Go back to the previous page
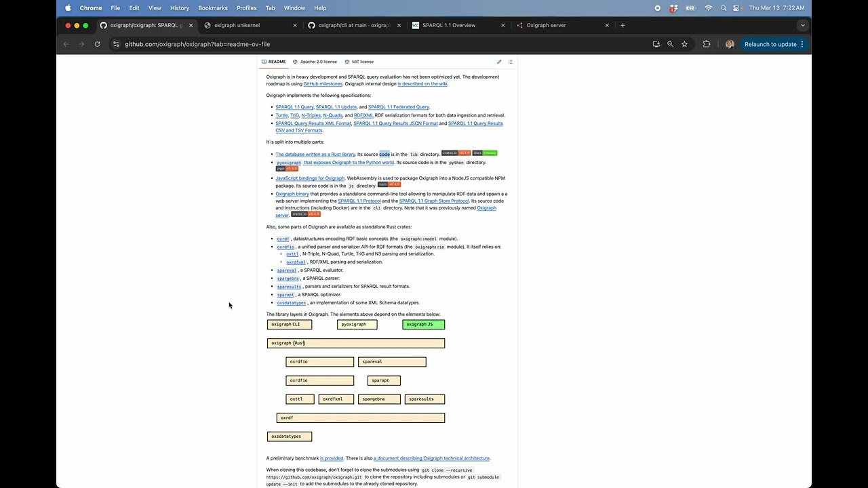This screenshot has height=488, width=868. [x=66, y=44]
